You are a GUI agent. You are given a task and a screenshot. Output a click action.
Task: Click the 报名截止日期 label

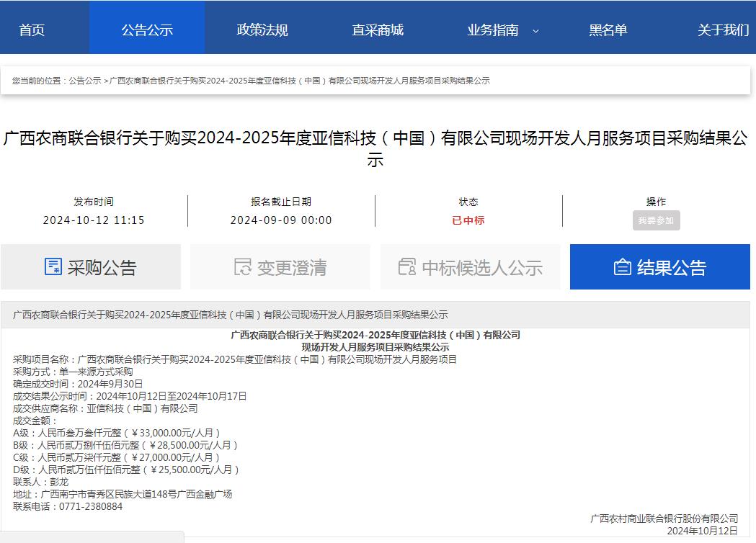point(281,202)
